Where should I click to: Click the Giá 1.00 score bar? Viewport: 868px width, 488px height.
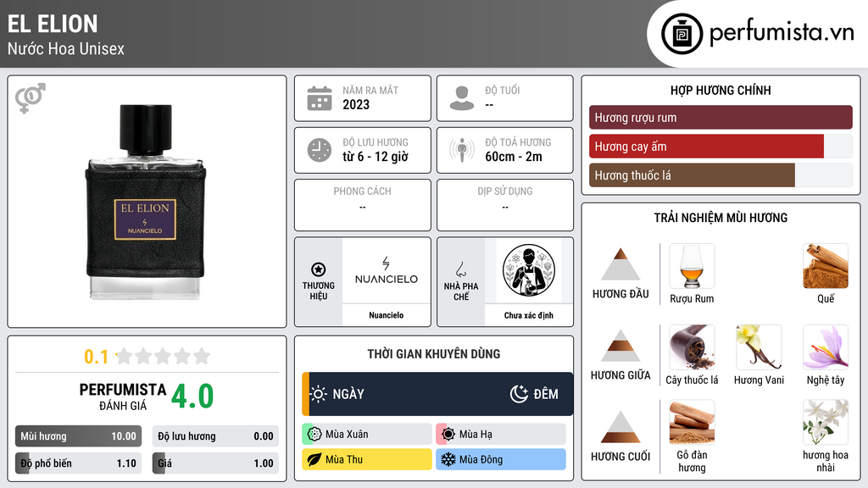215,463
